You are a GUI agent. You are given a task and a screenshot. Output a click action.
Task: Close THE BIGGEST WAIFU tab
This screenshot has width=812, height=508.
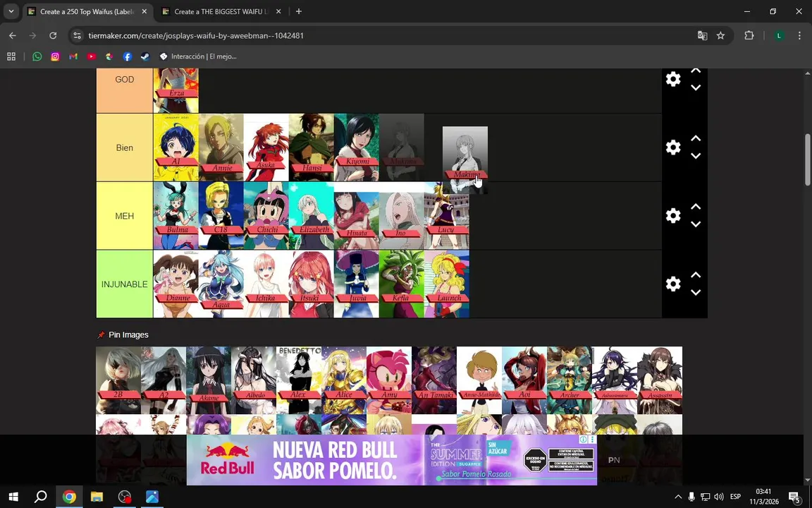(278, 11)
